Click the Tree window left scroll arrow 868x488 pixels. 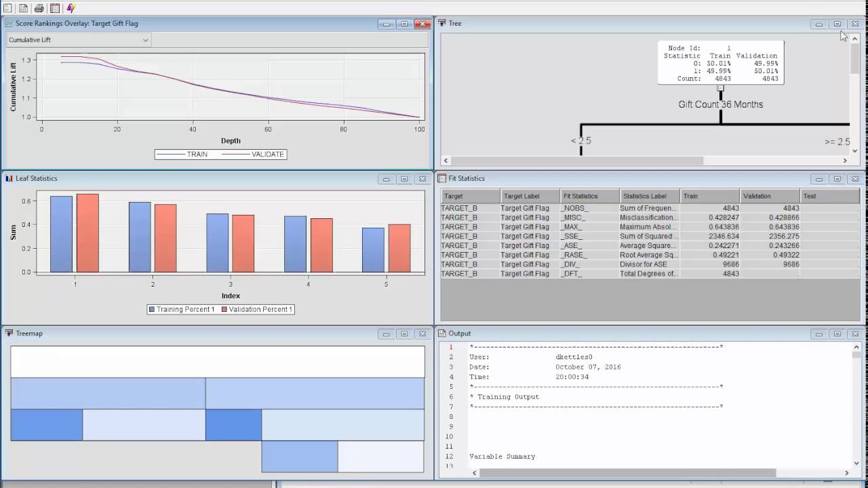point(446,161)
